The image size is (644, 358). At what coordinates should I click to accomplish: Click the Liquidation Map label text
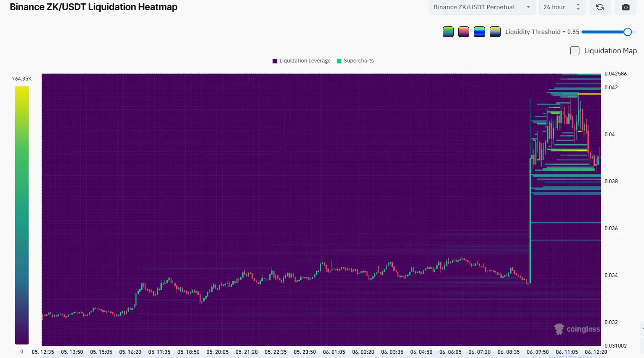click(x=610, y=50)
